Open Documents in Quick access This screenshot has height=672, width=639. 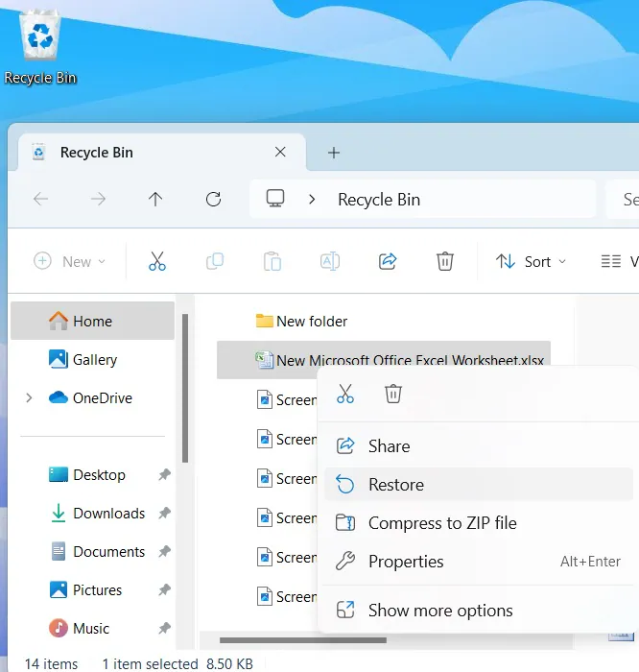point(92,552)
